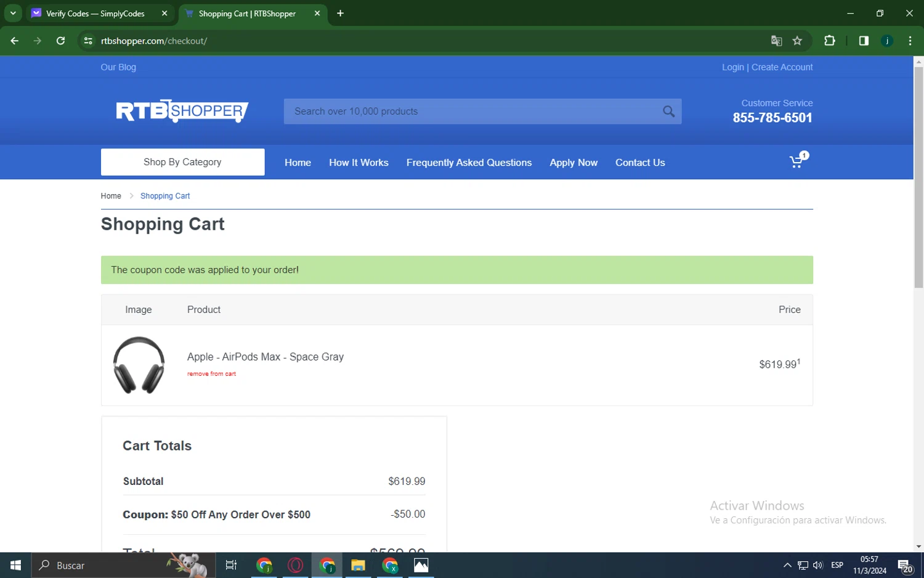Screen dimensions: 924x578
Task: Click remove from cart link
Action: [x=211, y=374]
